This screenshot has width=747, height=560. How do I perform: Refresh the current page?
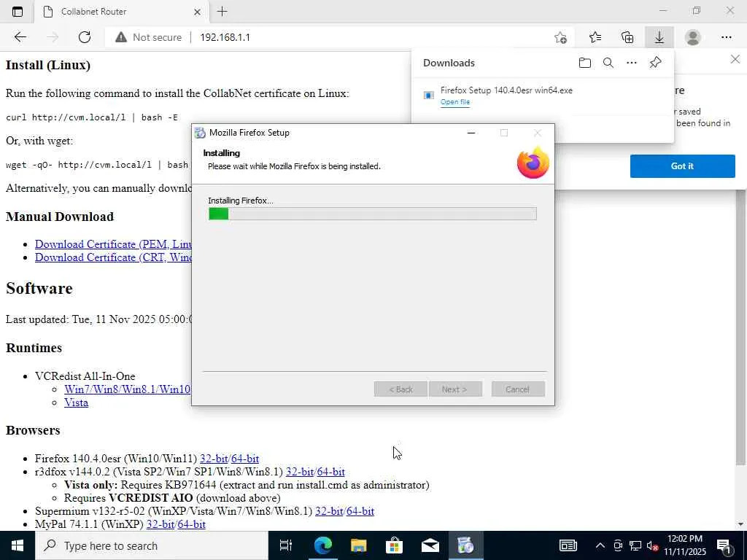85,37
